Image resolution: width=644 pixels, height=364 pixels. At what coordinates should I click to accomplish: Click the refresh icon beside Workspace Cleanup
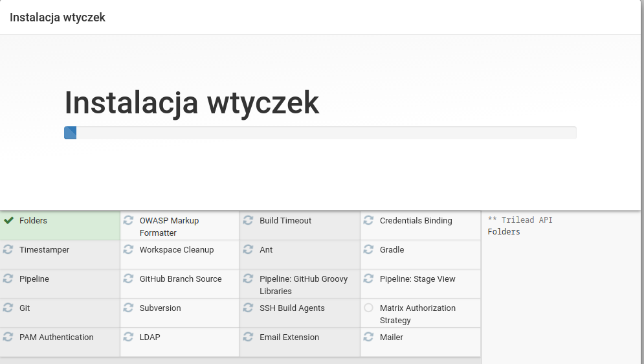click(x=128, y=249)
